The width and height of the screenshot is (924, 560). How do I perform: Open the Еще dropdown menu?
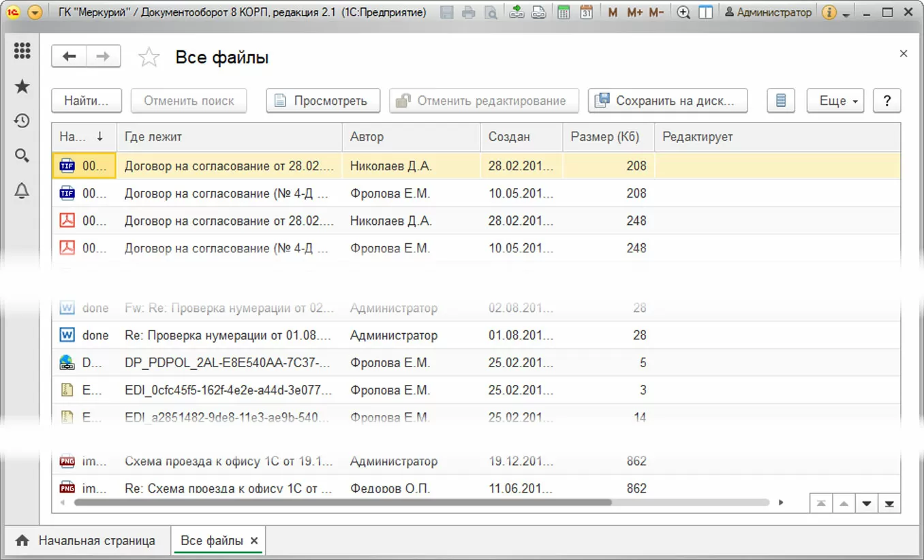pos(835,101)
